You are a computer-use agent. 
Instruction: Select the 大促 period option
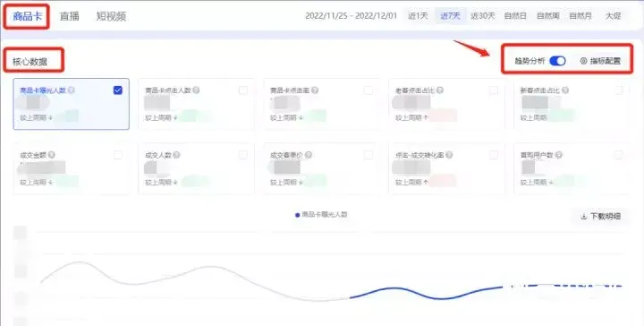coord(614,16)
